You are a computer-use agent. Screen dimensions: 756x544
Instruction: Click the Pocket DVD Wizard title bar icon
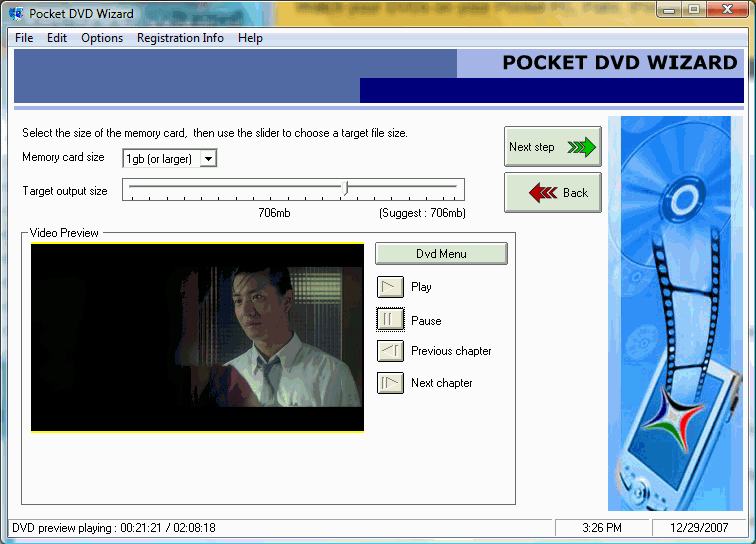pos(16,13)
